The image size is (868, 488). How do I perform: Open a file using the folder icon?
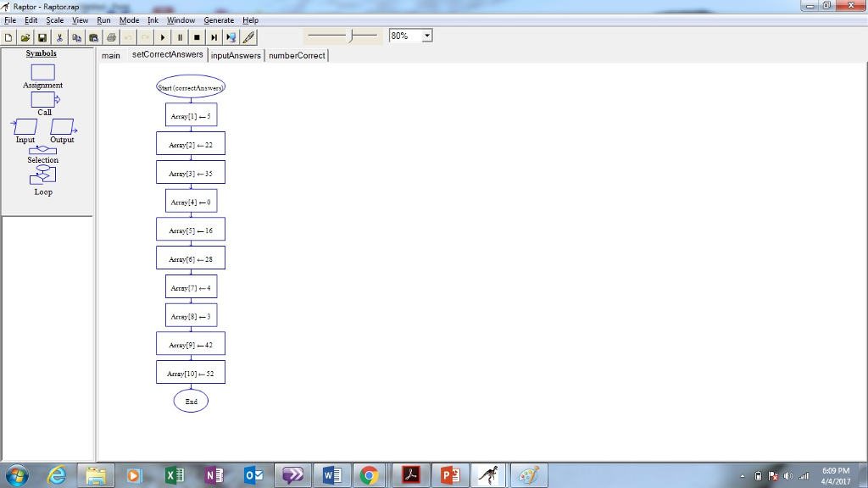tap(25, 36)
